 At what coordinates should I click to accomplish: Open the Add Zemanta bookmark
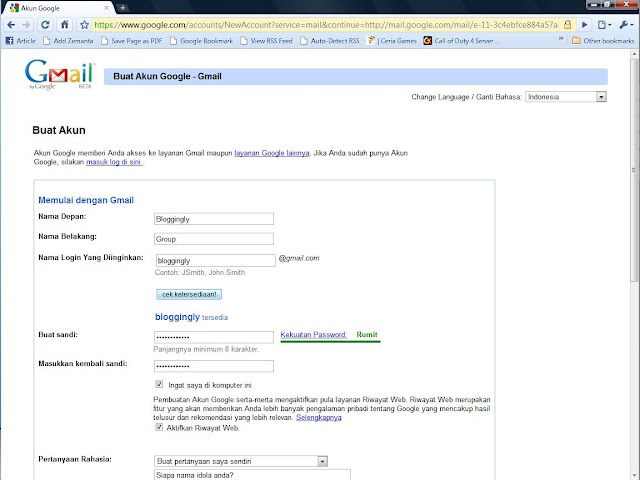pos(68,41)
